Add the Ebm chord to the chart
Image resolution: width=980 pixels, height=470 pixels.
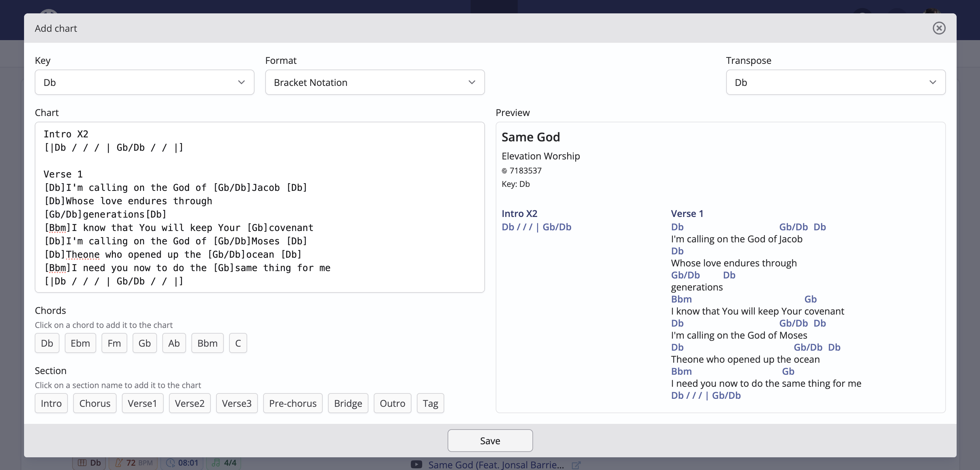pyautogui.click(x=80, y=343)
